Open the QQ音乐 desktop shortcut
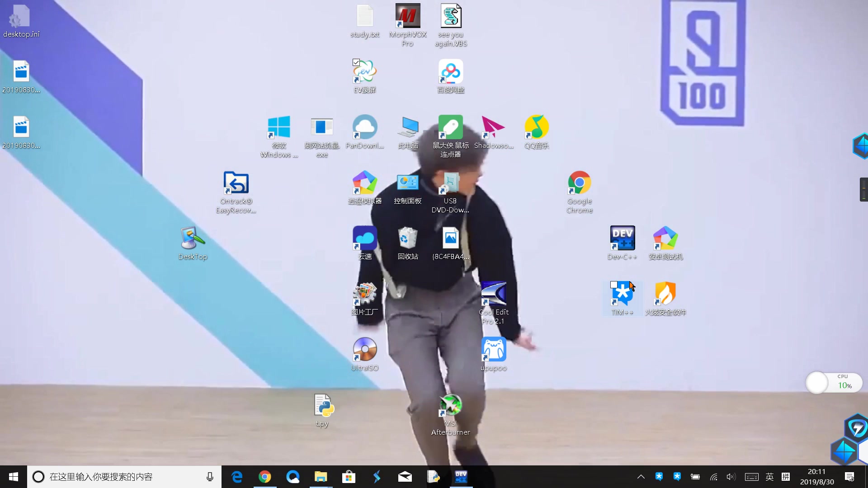Image resolution: width=868 pixels, height=488 pixels. point(536,127)
